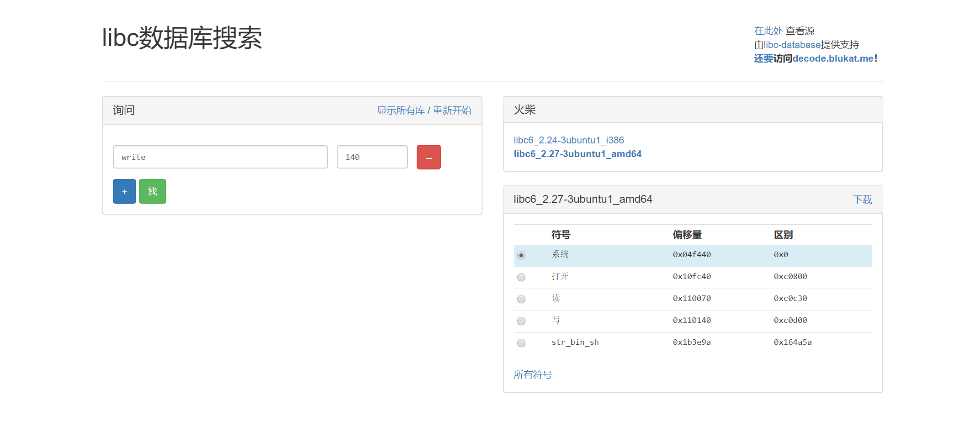980x427 pixels.
Task: Click the red "--" remove button
Action: pyautogui.click(x=428, y=157)
